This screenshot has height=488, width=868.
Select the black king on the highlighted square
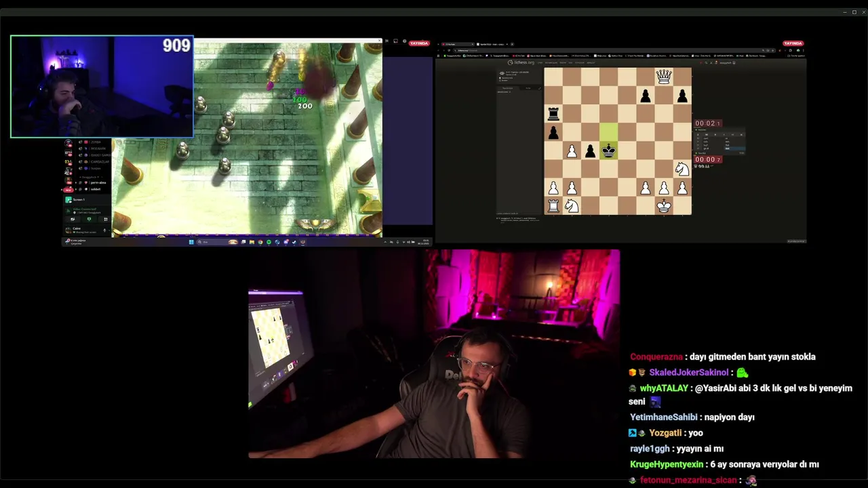tap(608, 150)
